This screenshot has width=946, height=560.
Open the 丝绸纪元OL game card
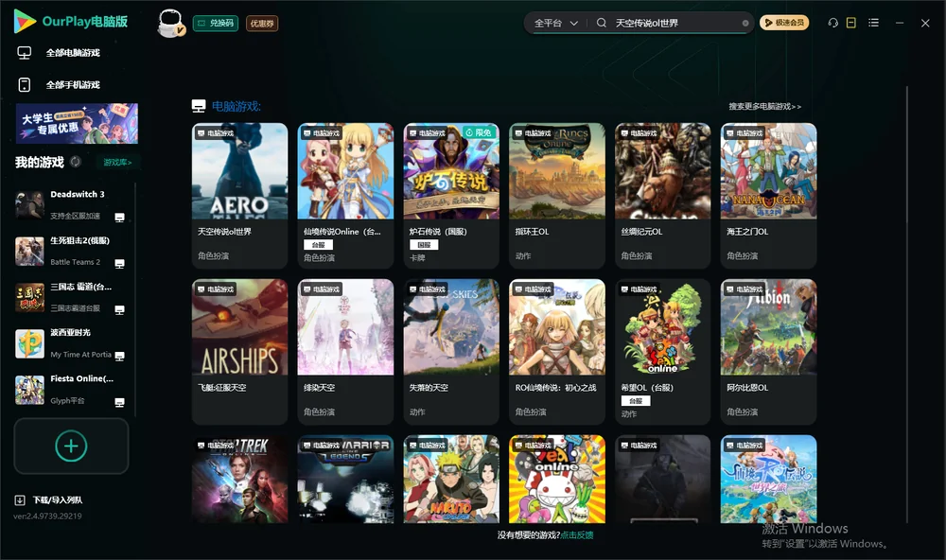(662, 196)
